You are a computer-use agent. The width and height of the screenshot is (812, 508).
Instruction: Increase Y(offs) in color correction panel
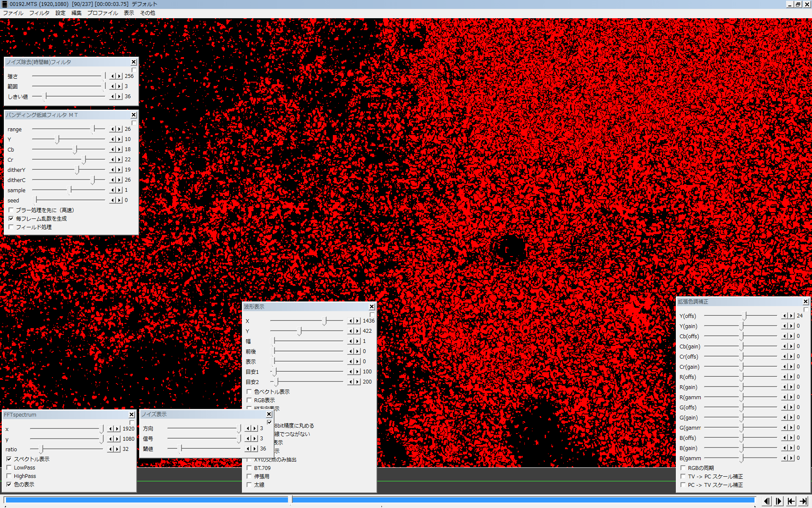pyautogui.click(x=791, y=316)
